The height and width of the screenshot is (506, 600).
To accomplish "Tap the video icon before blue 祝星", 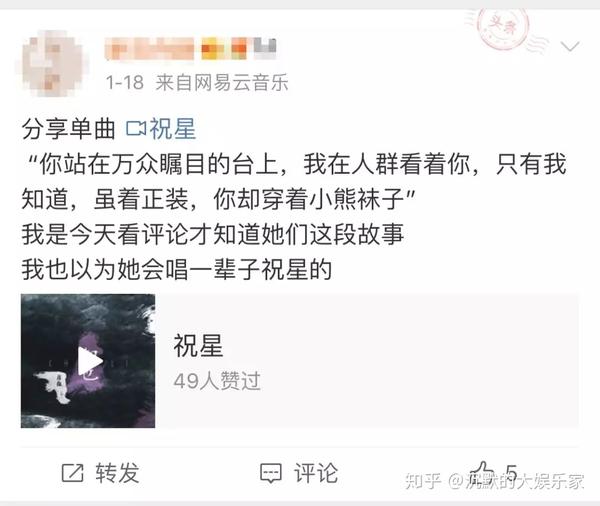I will [136, 129].
